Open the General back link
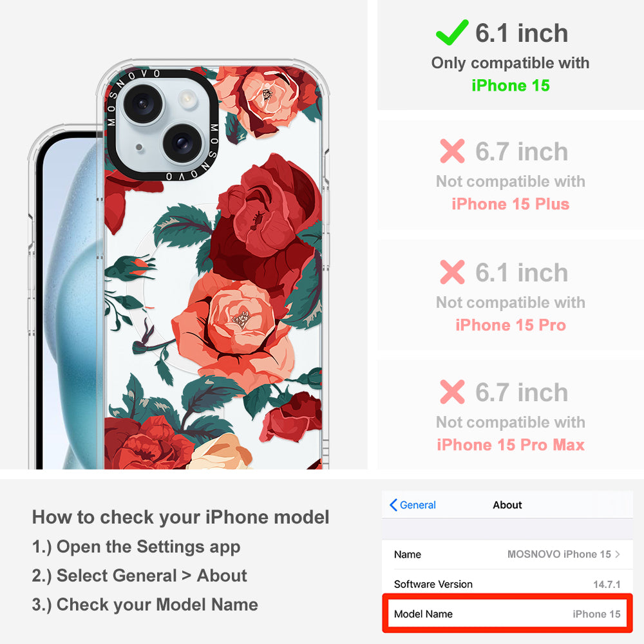Screen dimensions: 644x644 [413, 505]
